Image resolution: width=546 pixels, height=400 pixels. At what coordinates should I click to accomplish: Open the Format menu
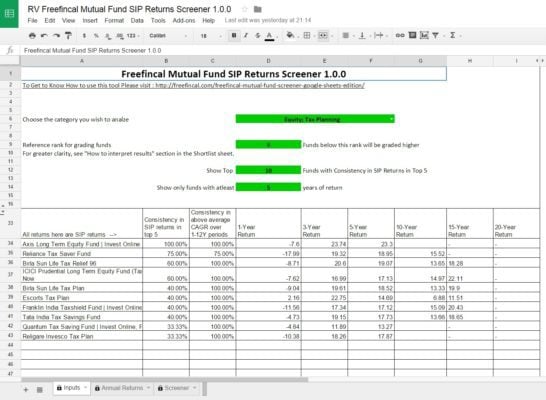[114, 21]
